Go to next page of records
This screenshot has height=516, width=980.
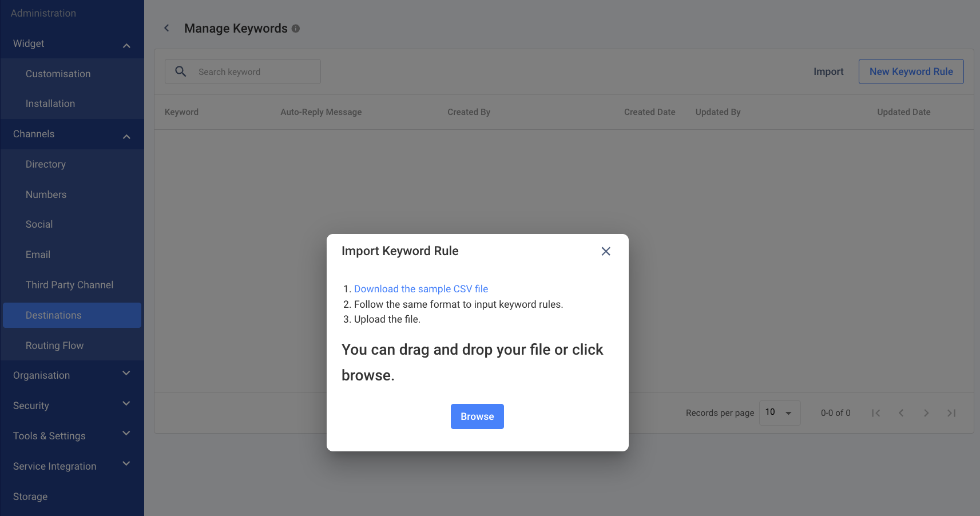(926, 413)
